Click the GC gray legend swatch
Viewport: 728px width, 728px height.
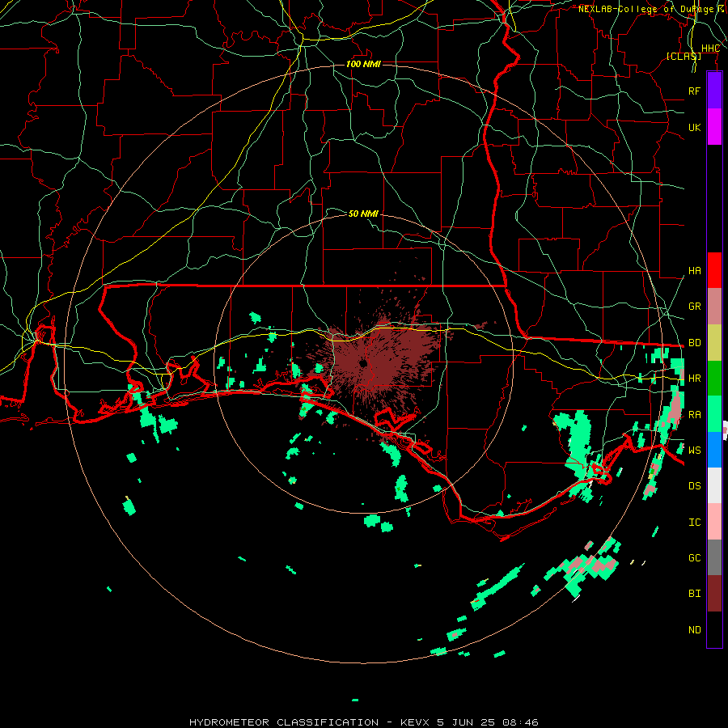coord(714,557)
